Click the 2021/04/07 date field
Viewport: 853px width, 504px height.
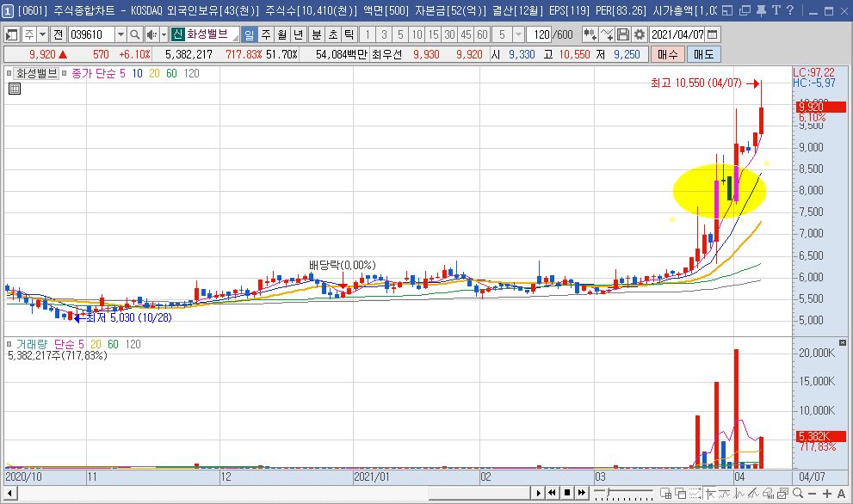677,34
